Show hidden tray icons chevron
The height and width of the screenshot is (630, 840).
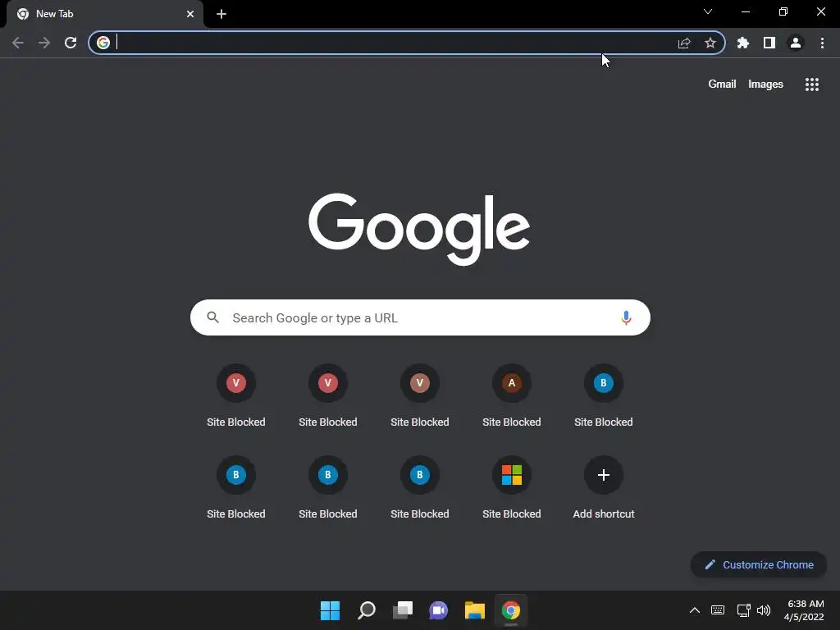(x=694, y=610)
